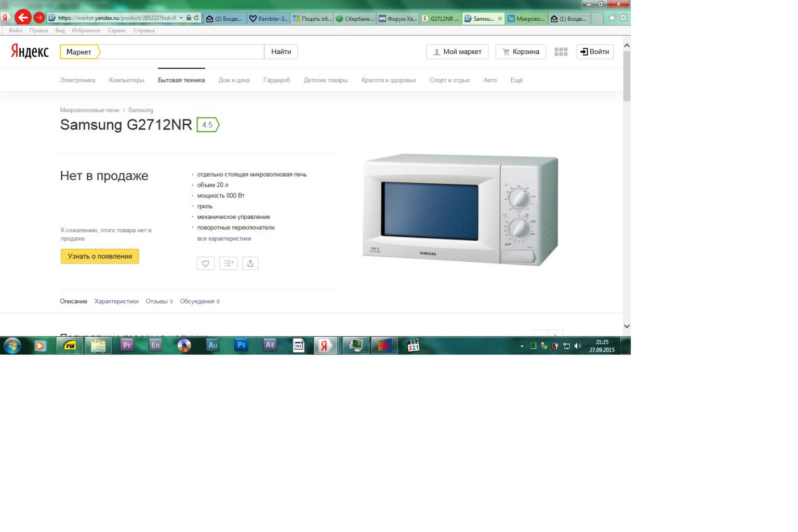
Task: Switch to the Подать об... browser tab
Action: (x=312, y=19)
